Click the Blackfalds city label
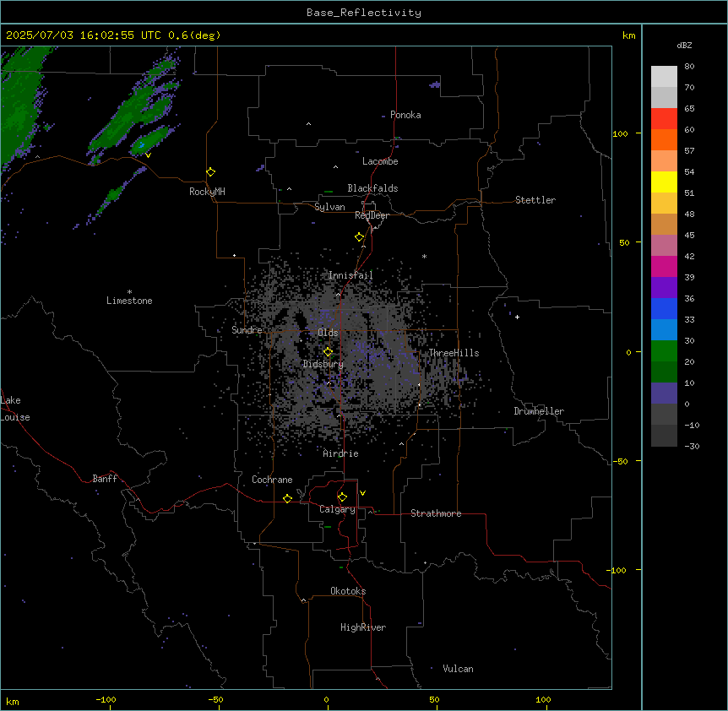Screen dimensions: 728x711 pos(372,188)
